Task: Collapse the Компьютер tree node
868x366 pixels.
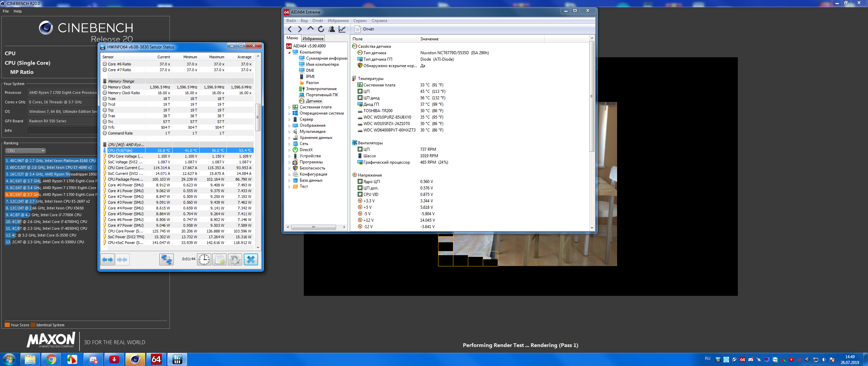Action: 289,53
